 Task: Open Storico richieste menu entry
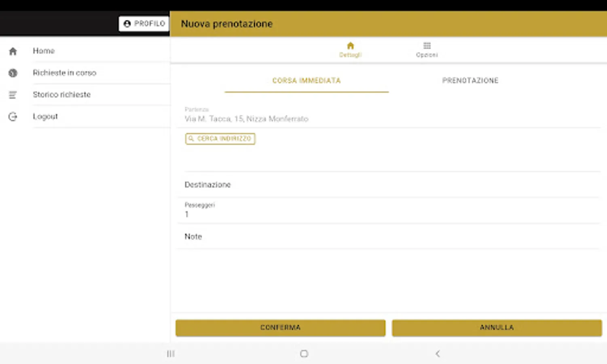point(85,95)
